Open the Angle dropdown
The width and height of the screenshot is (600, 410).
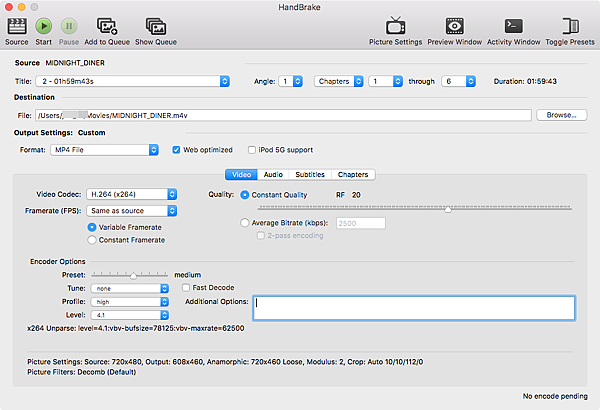click(291, 81)
